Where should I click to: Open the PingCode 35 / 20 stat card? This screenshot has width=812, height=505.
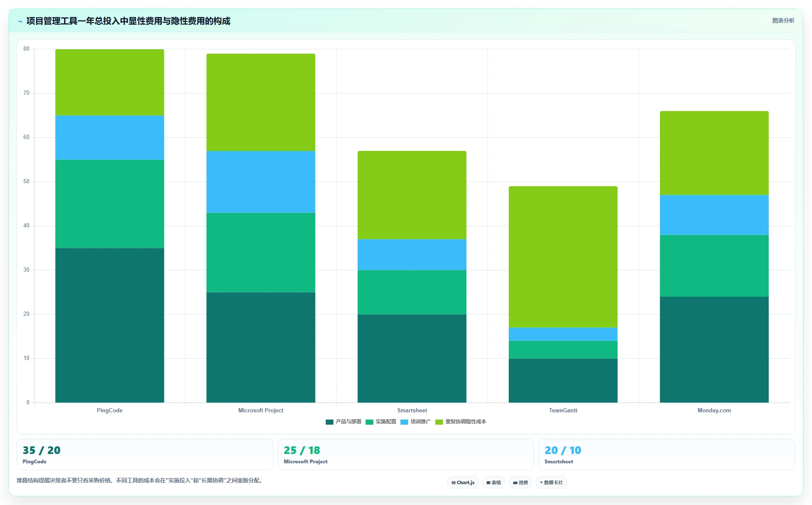click(145, 454)
